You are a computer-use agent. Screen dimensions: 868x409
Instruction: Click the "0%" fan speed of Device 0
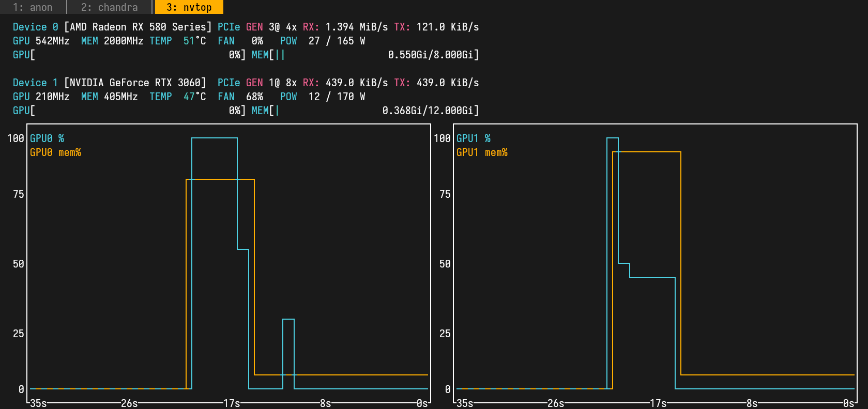pyautogui.click(x=257, y=41)
